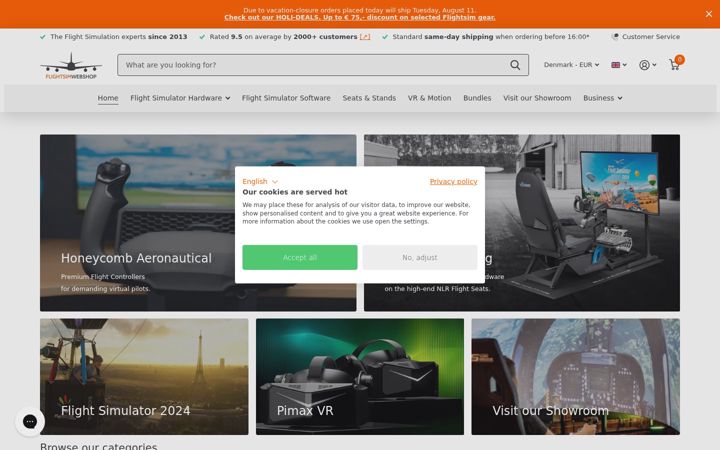Open the Privacy policy link
Viewport: 720px width, 450px height.
pos(453,181)
